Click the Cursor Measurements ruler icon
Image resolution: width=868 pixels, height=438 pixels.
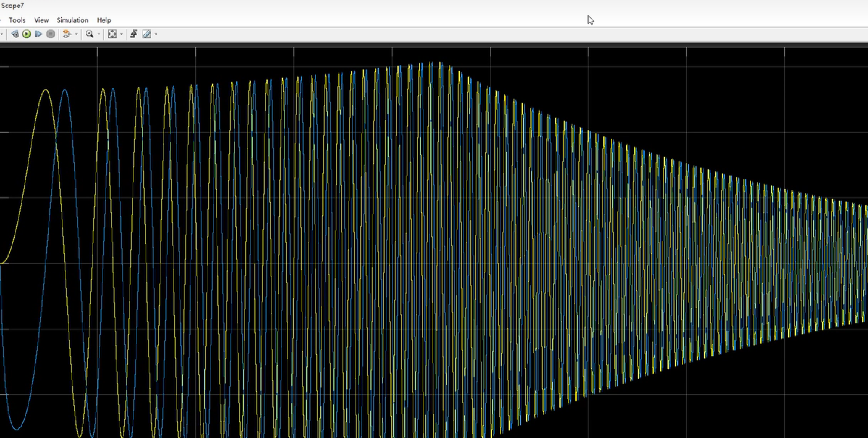click(147, 34)
